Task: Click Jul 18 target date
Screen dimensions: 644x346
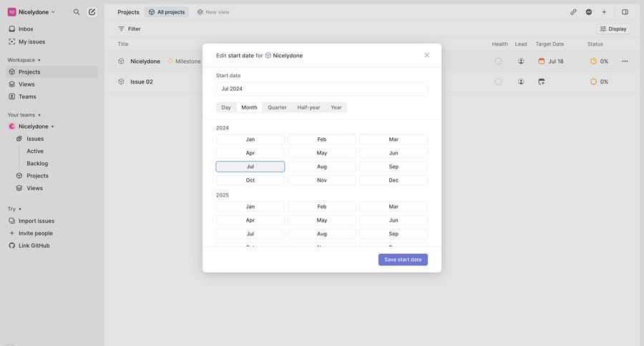Action: point(551,61)
